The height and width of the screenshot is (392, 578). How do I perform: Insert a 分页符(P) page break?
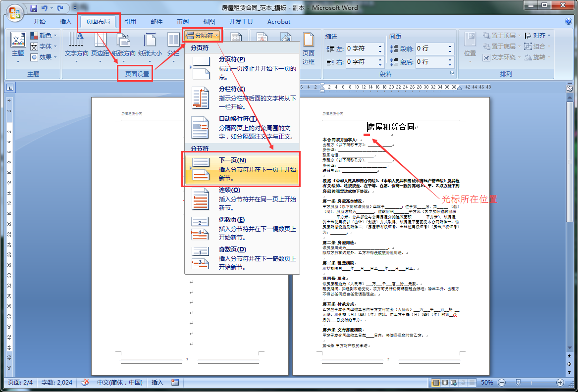(x=242, y=68)
